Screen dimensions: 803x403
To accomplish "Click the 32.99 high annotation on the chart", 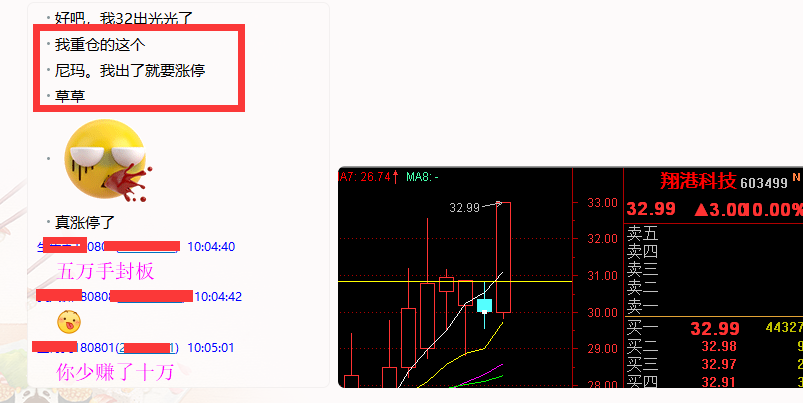I will (x=464, y=207).
